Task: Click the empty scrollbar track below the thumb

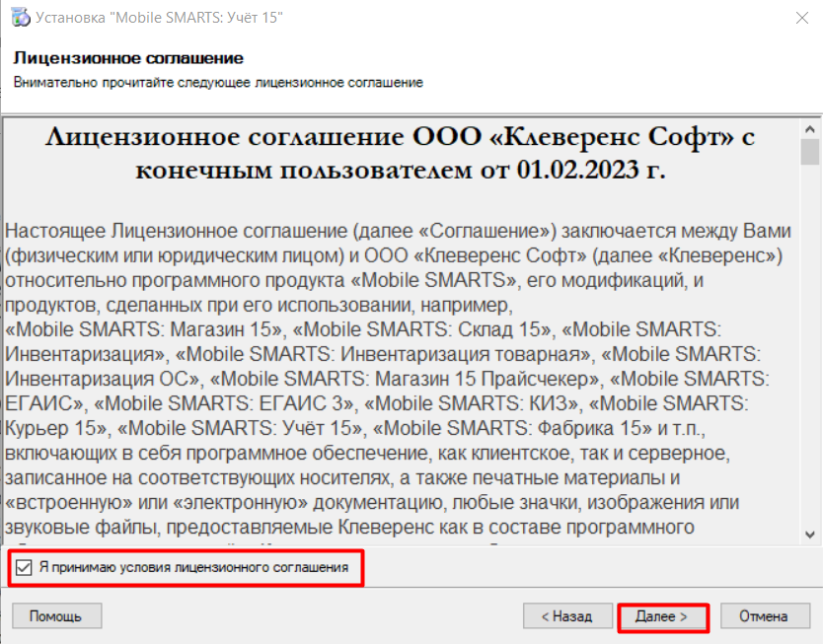Action: pos(809,345)
